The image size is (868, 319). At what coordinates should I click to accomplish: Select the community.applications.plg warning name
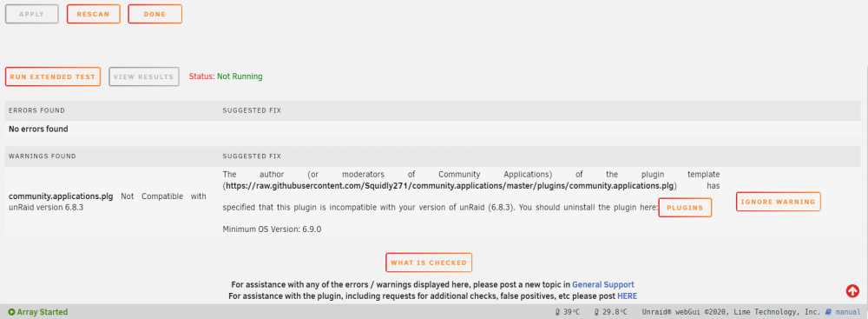click(x=61, y=196)
